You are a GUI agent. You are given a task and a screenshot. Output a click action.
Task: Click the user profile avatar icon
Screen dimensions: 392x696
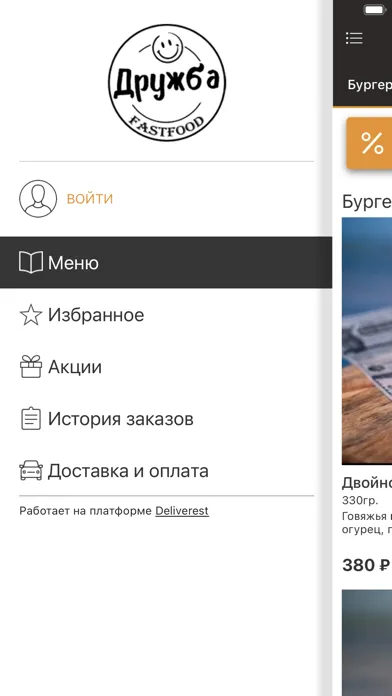(38, 198)
